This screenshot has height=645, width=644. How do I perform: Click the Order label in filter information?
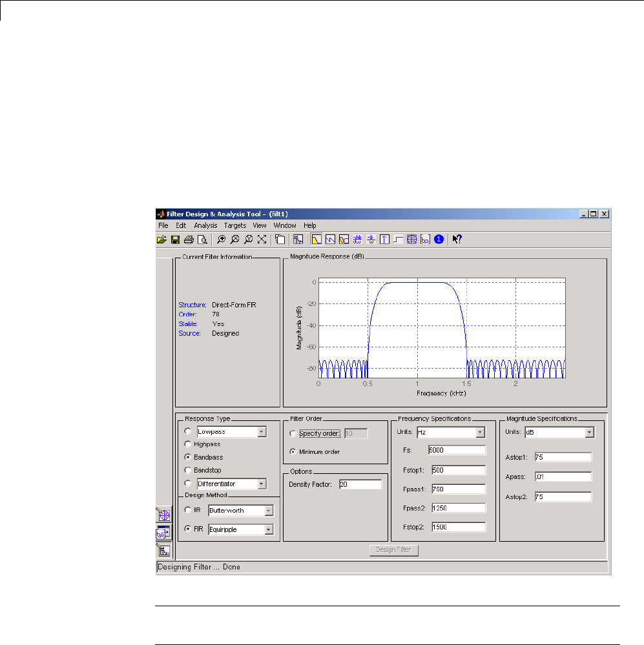(187, 314)
